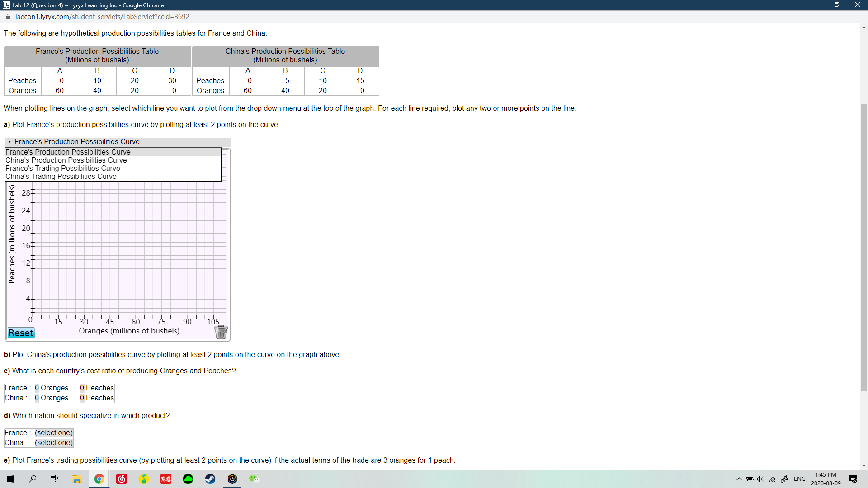Open NetEase Cloud Music taskbar icon
This screenshot has width=868, height=488.
122,479
